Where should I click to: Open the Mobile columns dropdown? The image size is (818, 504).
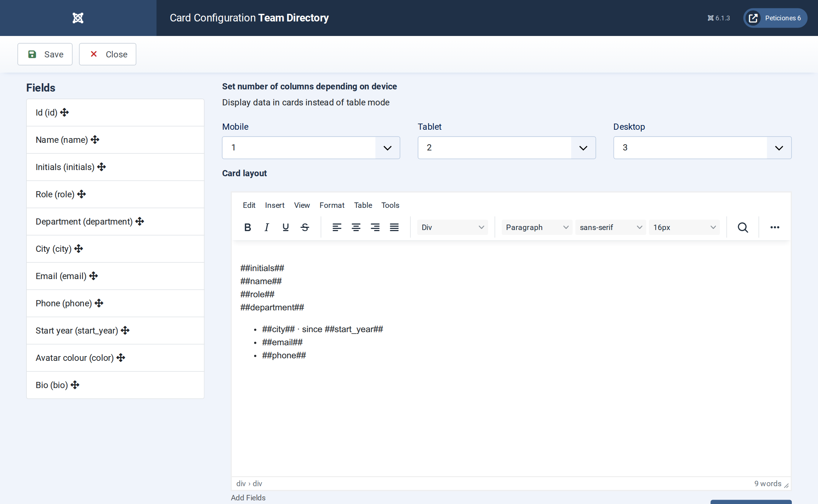(x=311, y=148)
